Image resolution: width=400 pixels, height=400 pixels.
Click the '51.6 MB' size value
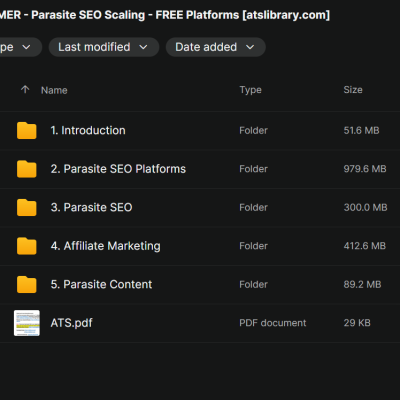[361, 130]
